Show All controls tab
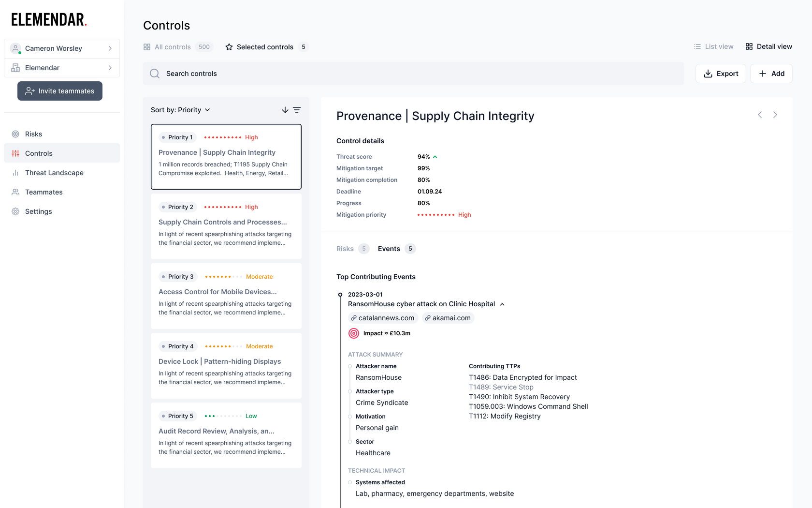812x508 pixels. click(x=173, y=47)
